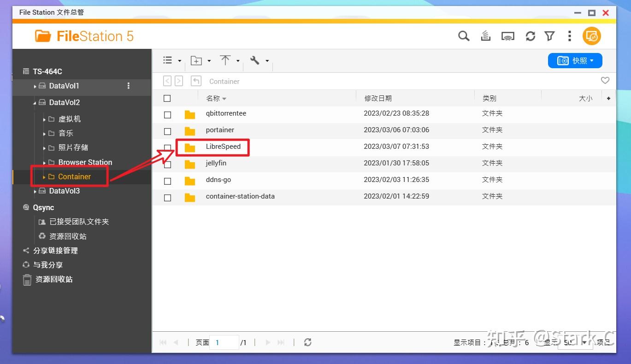Viewport: 631px width, 364px height.
Task: Click inside the page number input field
Action: (x=224, y=342)
